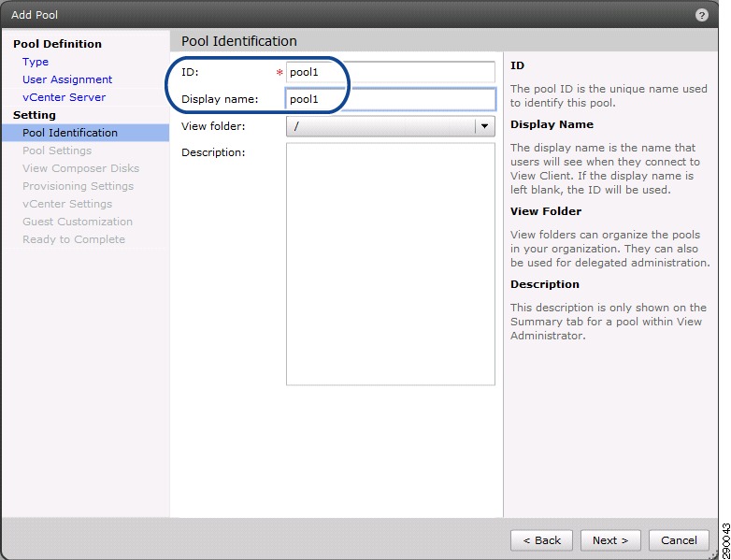731x560 pixels.
Task: Click the Display Name help heading
Action: [552, 124]
